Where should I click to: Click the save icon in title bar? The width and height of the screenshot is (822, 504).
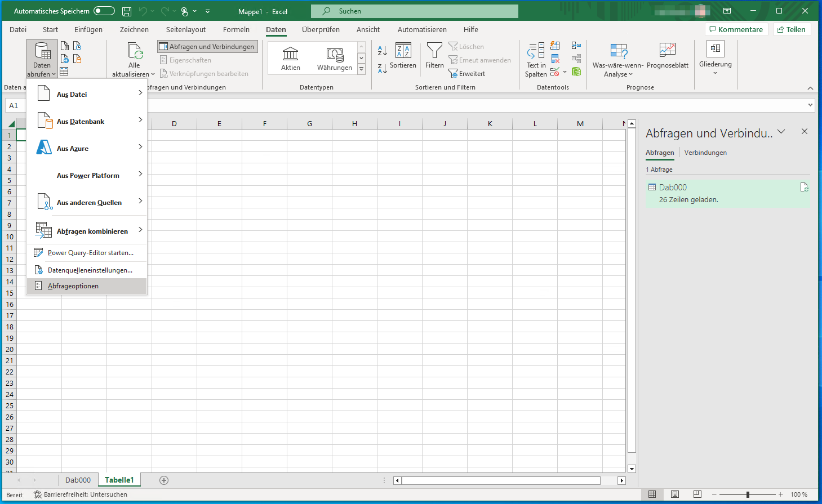pyautogui.click(x=127, y=11)
